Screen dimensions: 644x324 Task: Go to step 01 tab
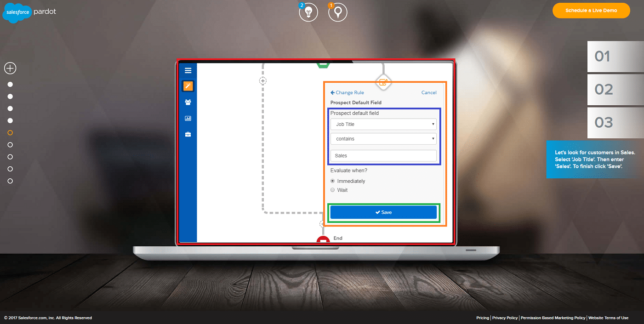pos(616,57)
